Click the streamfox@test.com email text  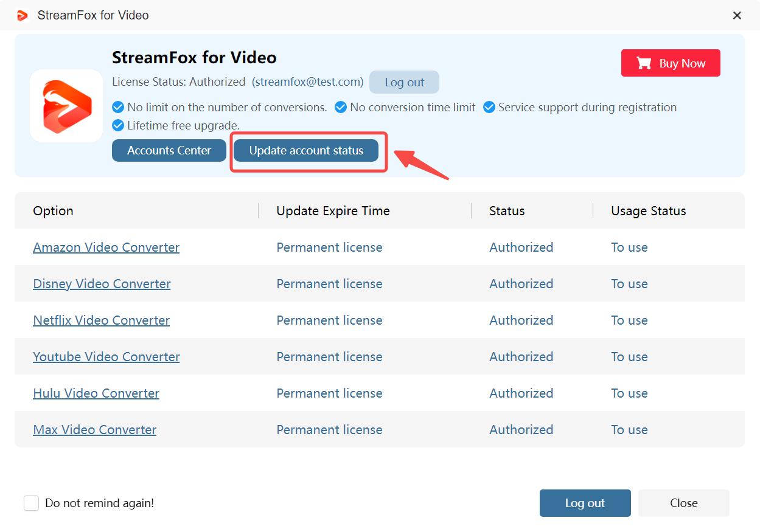click(x=308, y=81)
